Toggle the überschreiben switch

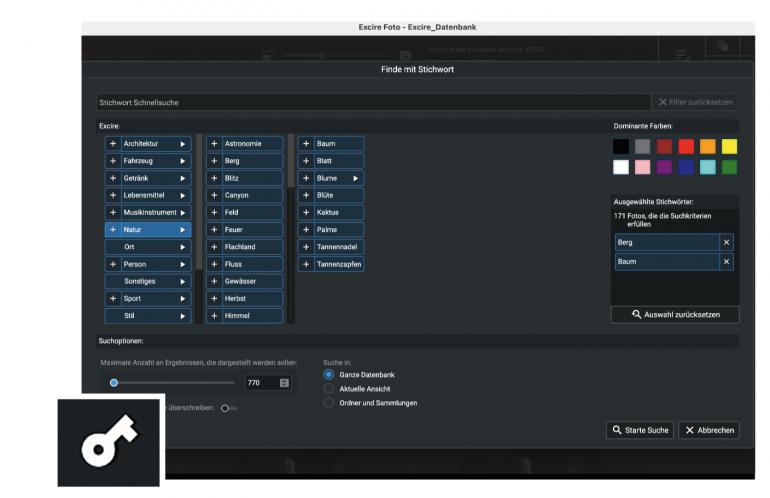tap(228, 408)
